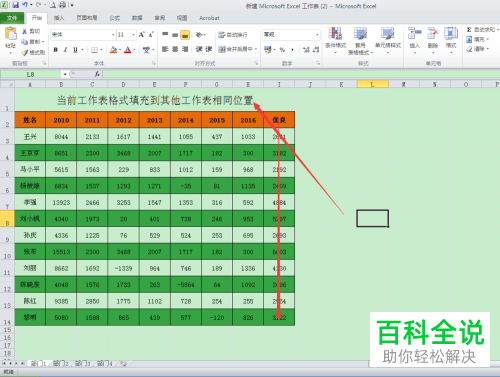Switch to the Formulas (公式) tab
500x377 pixels.
click(114, 18)
